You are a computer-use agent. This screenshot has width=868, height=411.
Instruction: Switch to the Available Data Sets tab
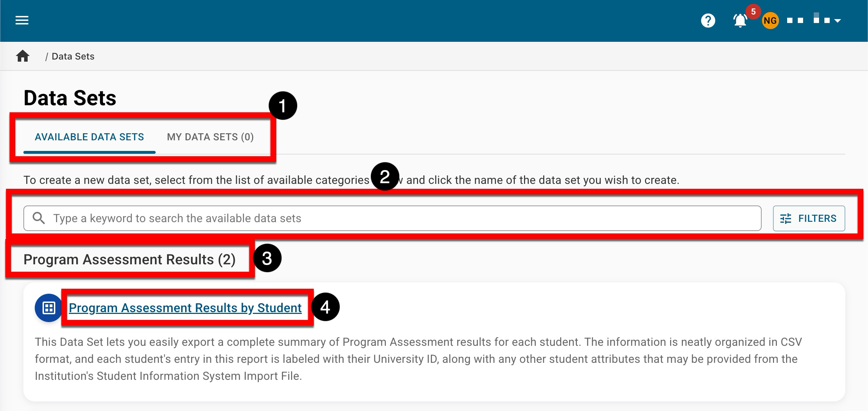click(x=89, y=137)
